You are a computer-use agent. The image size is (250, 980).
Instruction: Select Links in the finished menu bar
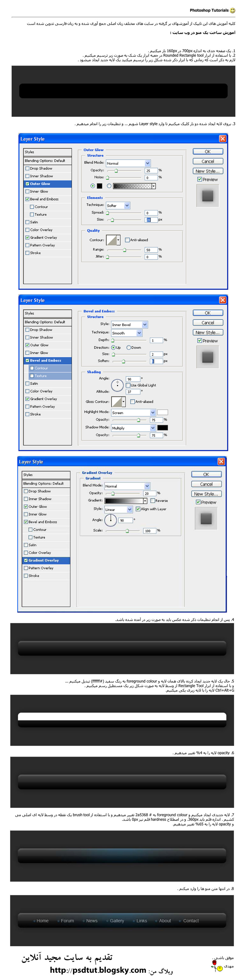[x=141, y=921]
